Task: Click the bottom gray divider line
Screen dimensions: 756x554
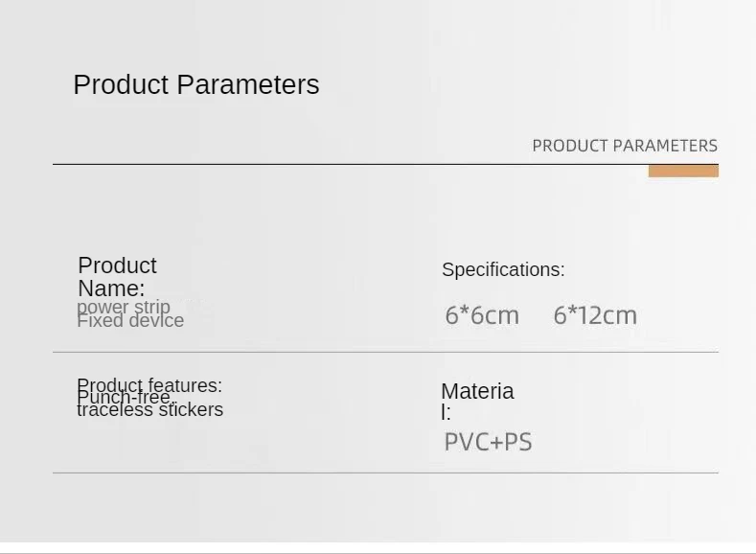Action: [x=385, y=473]
